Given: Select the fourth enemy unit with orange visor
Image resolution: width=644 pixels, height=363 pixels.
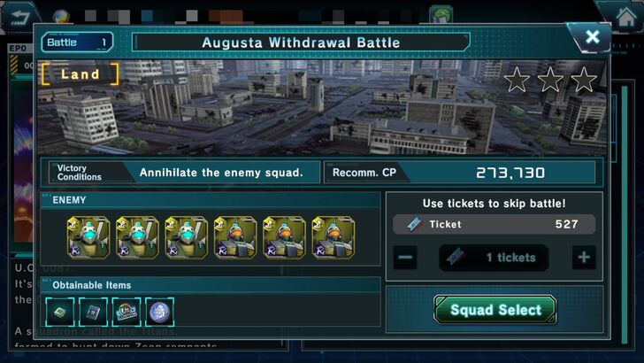Looking at the screenshot, I should [x=235, y=237].
